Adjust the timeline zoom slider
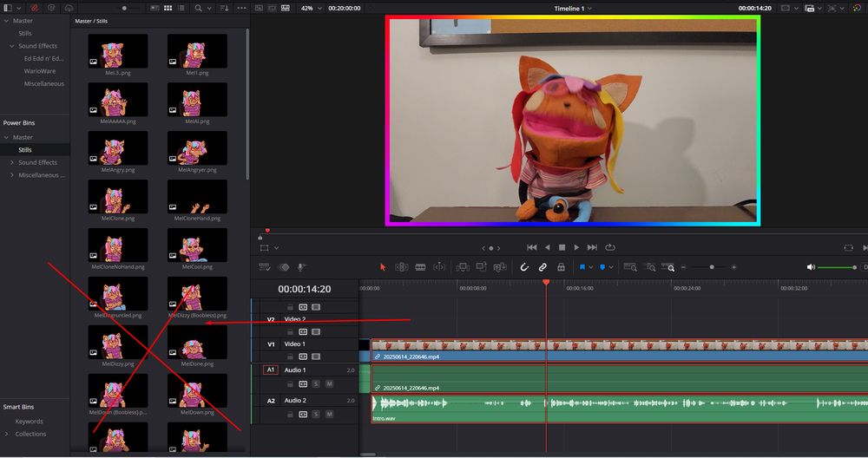The image size is (868, 458). 712,267
